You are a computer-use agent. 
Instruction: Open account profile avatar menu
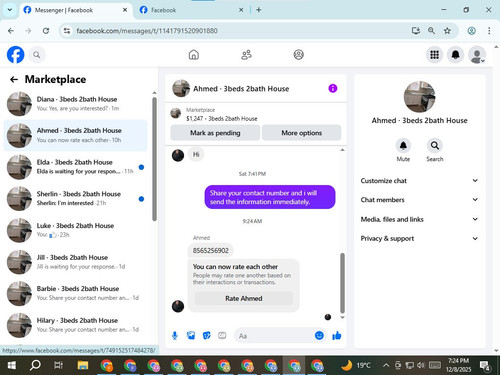pos(477,55)
